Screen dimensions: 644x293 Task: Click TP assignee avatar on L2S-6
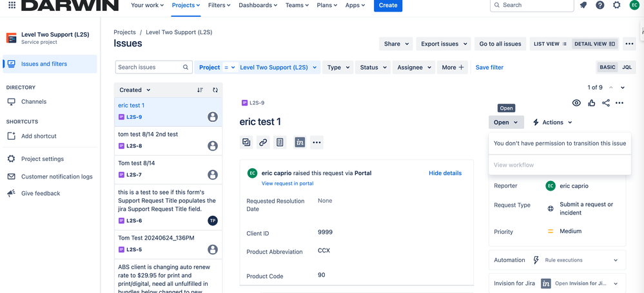[212, 220]
